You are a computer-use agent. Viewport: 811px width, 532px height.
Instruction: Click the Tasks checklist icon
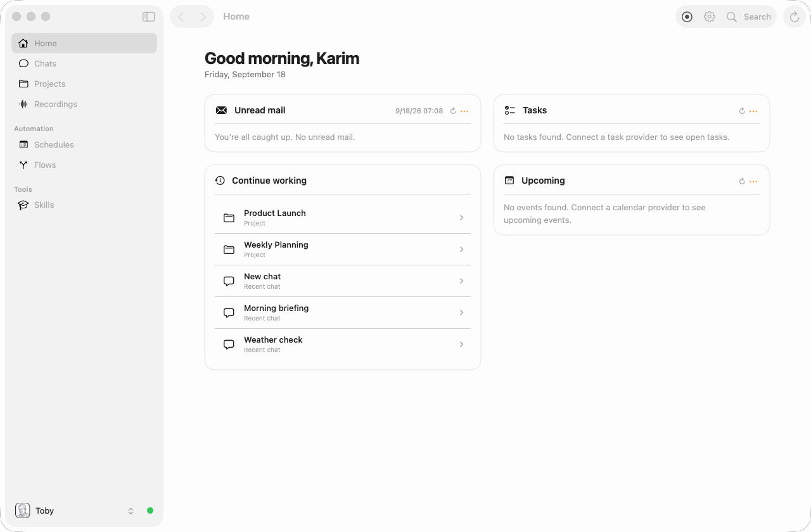pyautogui.click(x=510, y=110)
